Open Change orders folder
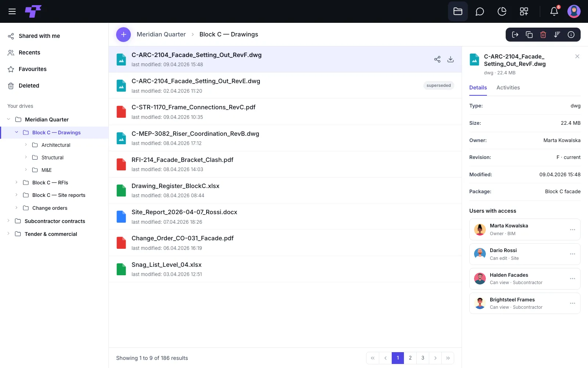The width and height of the screenshot is (588, 368). click(x=50, y=208)
